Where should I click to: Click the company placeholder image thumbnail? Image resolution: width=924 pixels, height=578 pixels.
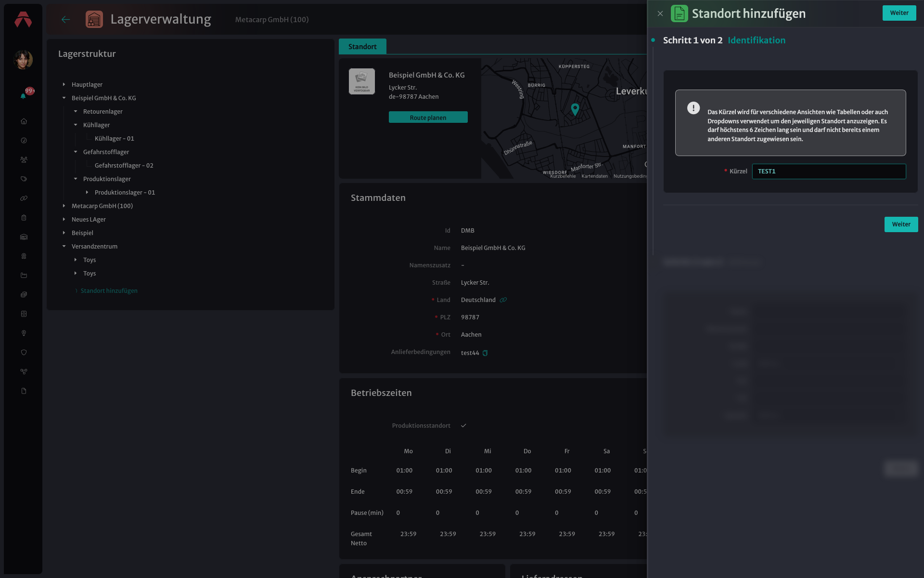point(362,81)
